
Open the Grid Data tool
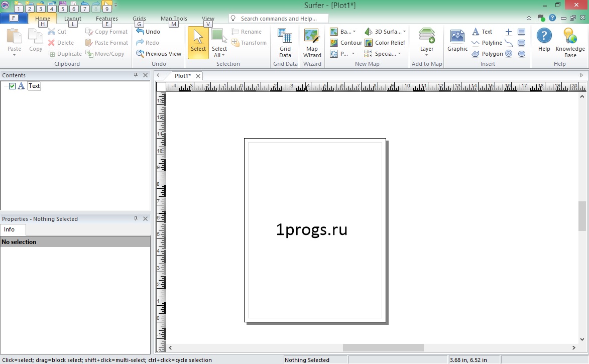[285, 43]
